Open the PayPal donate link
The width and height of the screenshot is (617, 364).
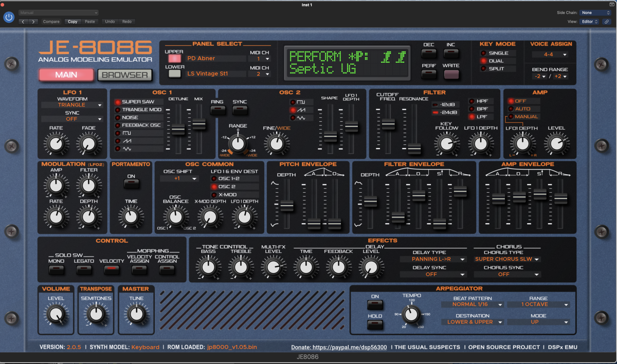pos(339,347)
